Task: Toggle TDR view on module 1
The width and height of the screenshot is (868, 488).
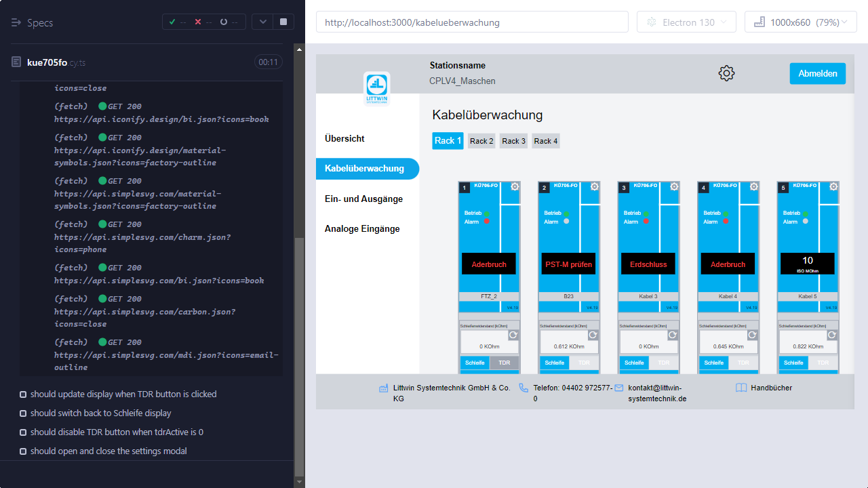Action: (x=504, y=363)
